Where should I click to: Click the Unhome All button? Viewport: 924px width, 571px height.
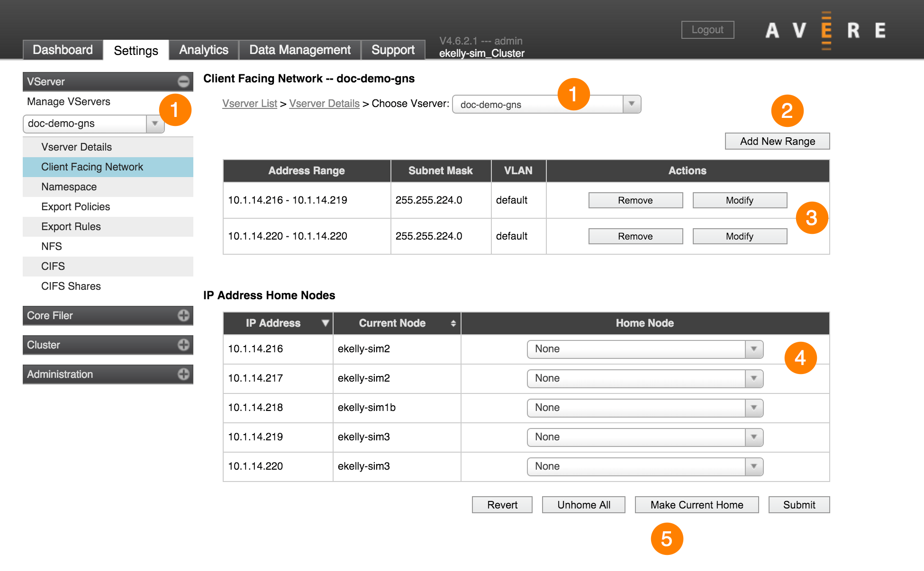point(583,505)
